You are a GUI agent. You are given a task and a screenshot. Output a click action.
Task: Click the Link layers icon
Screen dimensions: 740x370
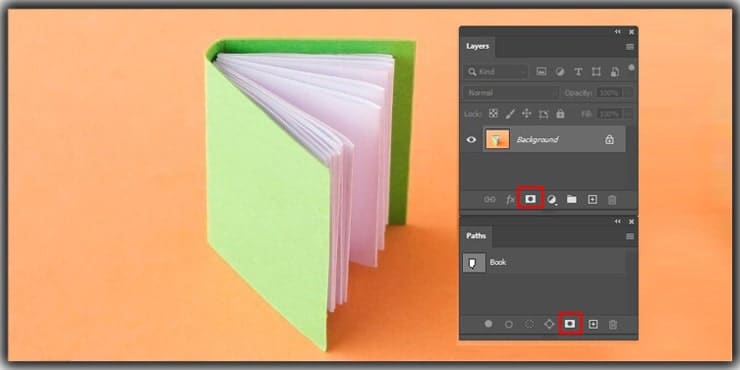click(x=490, y=200)
